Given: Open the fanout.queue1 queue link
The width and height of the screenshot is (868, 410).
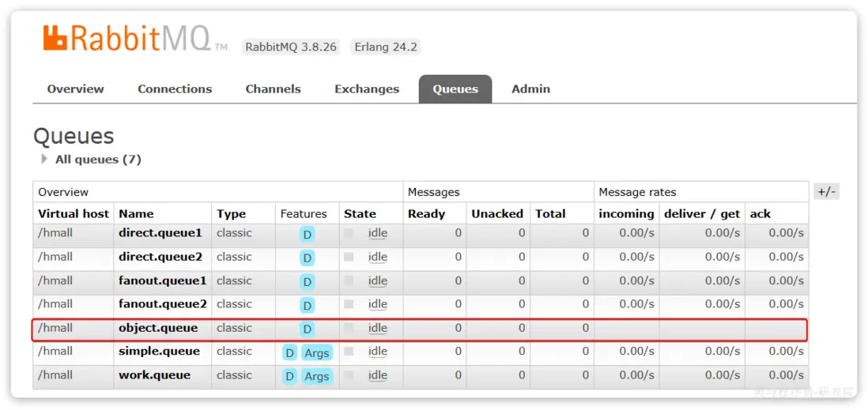Looking at the screenshot, I should pos(162,280).
